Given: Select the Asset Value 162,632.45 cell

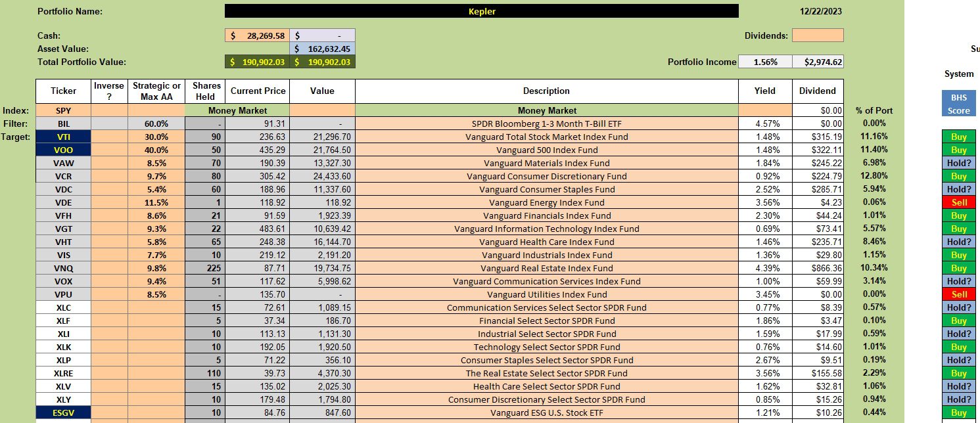Looking at the screenshot, I should (322, 49).
